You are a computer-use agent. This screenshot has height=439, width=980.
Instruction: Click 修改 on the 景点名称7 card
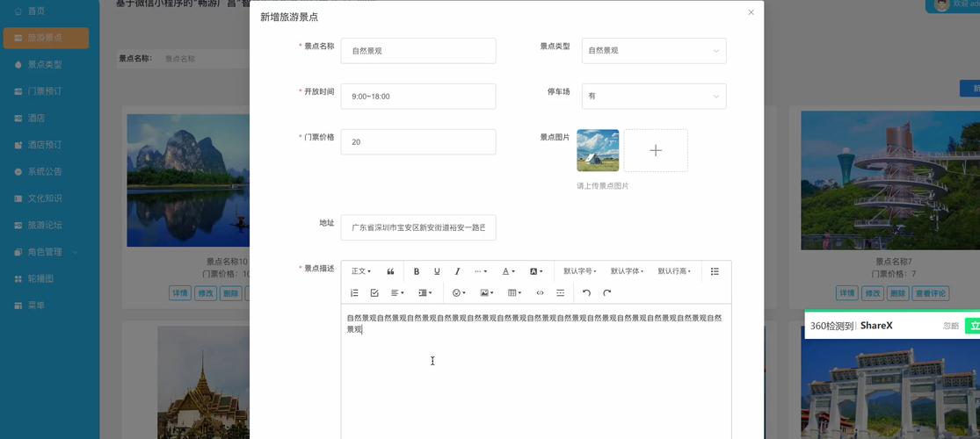point(873,293)
